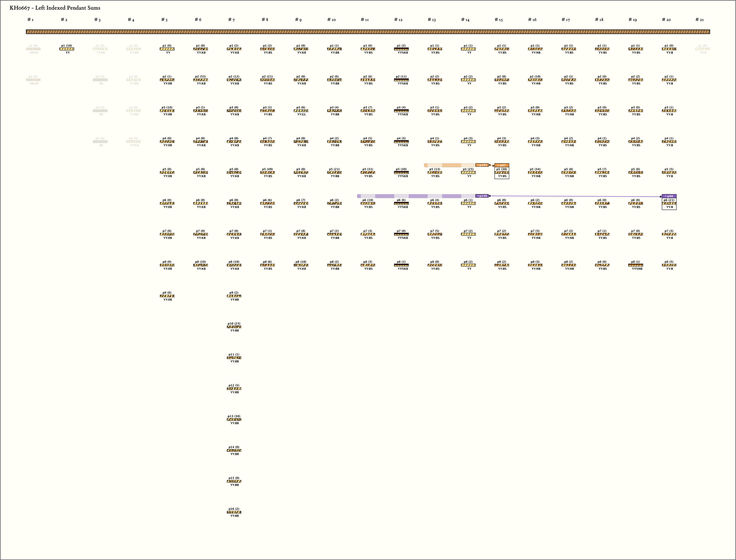The image size is (736, 560).
Task: Click the primary cord bar at top
Action: (x=368, y=32)
